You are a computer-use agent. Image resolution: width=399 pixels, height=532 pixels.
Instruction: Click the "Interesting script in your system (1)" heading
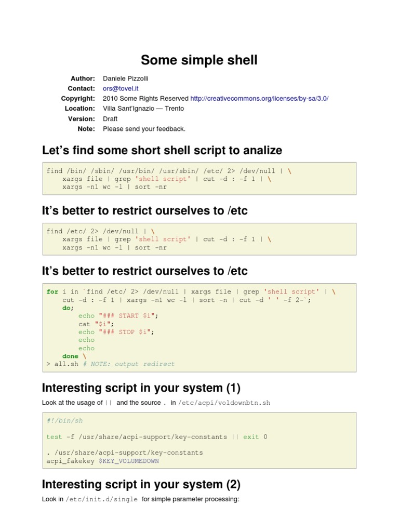141,388
